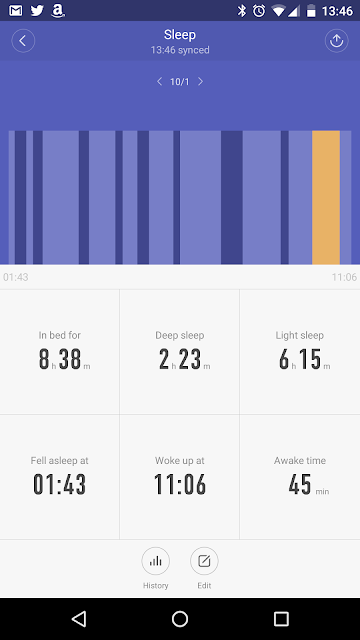Viewport: 360px width, 640px height.
Task: Tap the Android back triangle button
Action: [78, 619]
